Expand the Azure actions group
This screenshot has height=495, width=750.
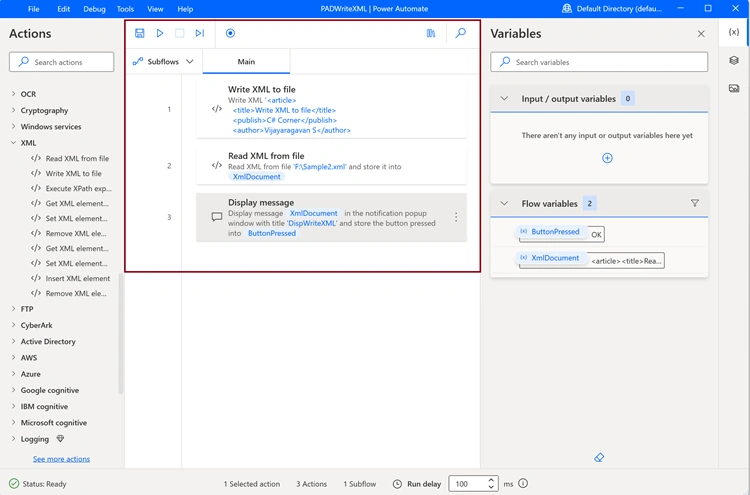pos(13,374)
